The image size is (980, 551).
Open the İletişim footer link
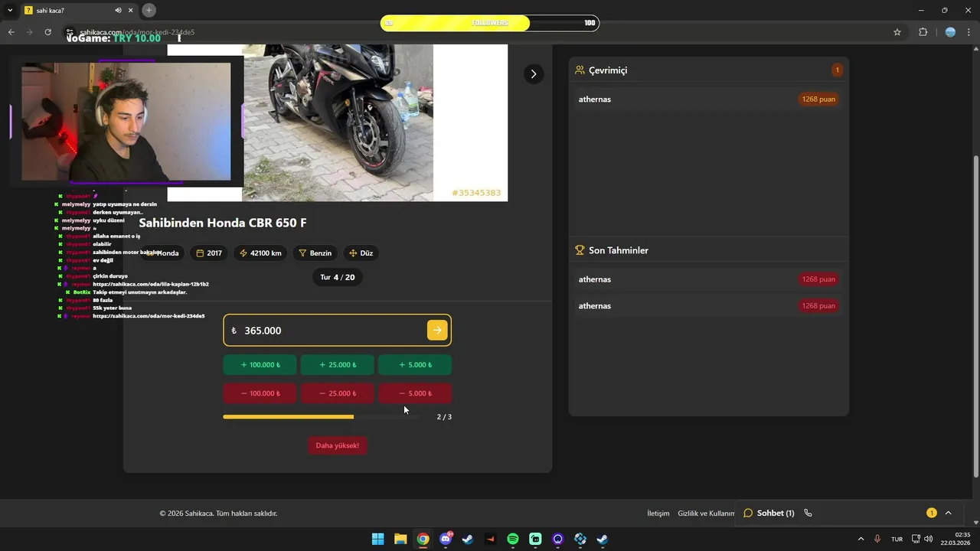pyautogui.click(x=658, y=514)
